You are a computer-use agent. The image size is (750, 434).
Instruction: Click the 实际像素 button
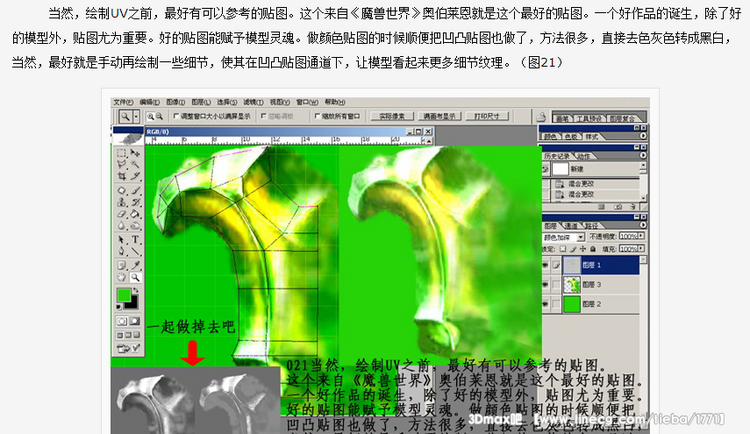(x=392, y=116)
